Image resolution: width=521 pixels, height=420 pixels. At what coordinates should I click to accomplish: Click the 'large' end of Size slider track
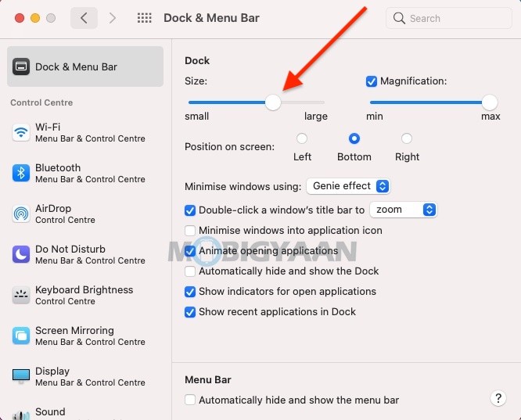pos(322,102)
